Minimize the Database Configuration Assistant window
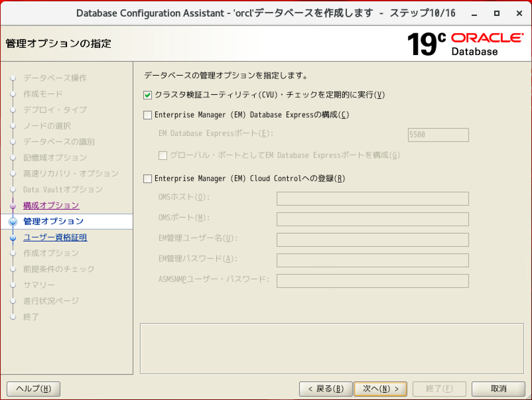The height and width of the screenshot is (400, 532). click(x=475, y=14)
